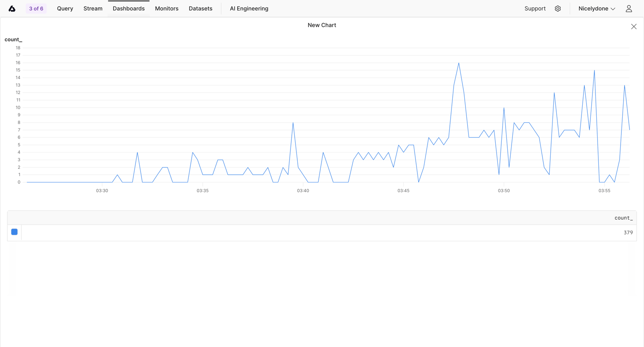This screenshot has height=347, width=644.
Task: Go to the Monitors tab
Action: click(167, 9)
